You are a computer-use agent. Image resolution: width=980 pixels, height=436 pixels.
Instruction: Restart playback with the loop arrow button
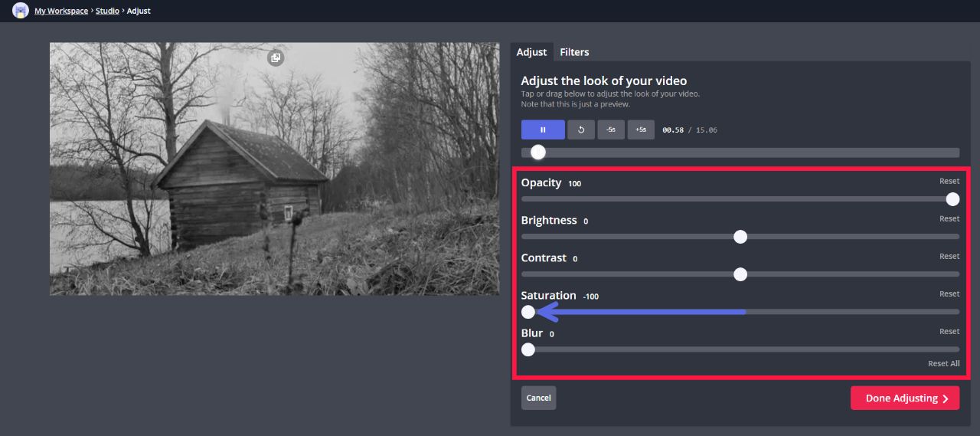pyautogui.click(x=581, y=129)
